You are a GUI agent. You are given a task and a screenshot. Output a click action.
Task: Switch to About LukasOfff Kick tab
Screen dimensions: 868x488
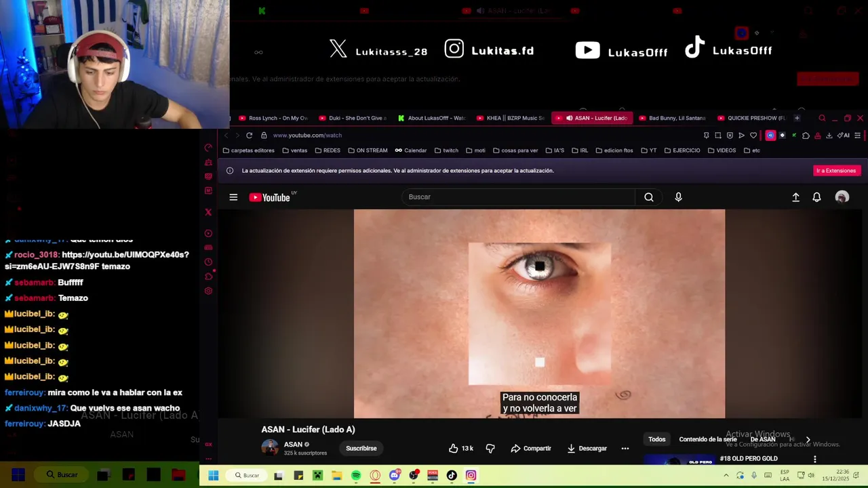[433, 118]
